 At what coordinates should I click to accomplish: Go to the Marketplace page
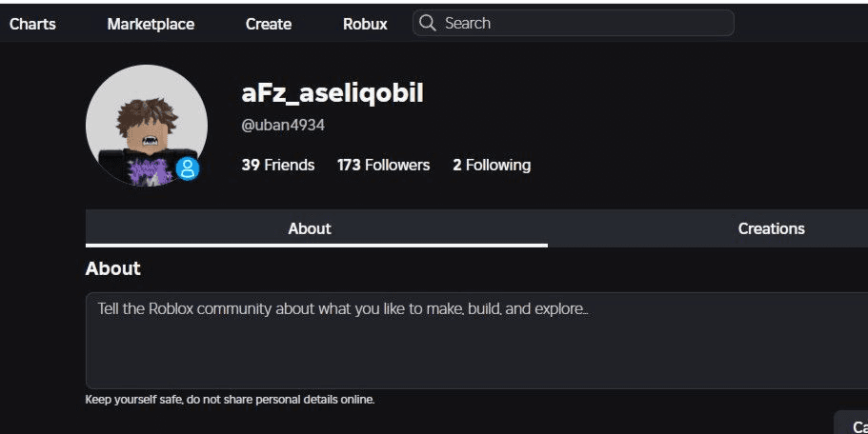coord(151,24)
